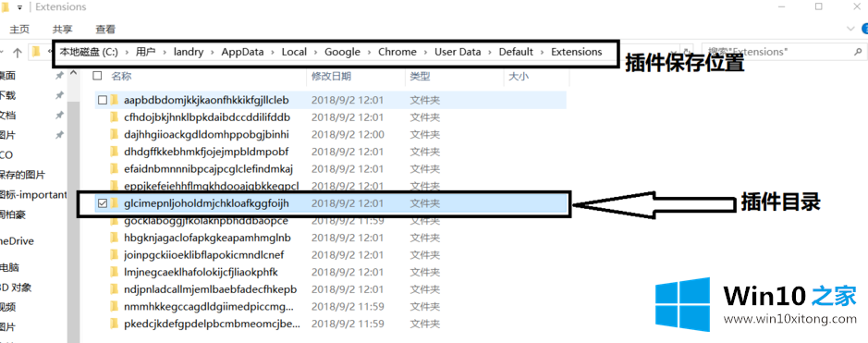
Task: Click the neDrive item in navigation pane
Action: [18, 241]
